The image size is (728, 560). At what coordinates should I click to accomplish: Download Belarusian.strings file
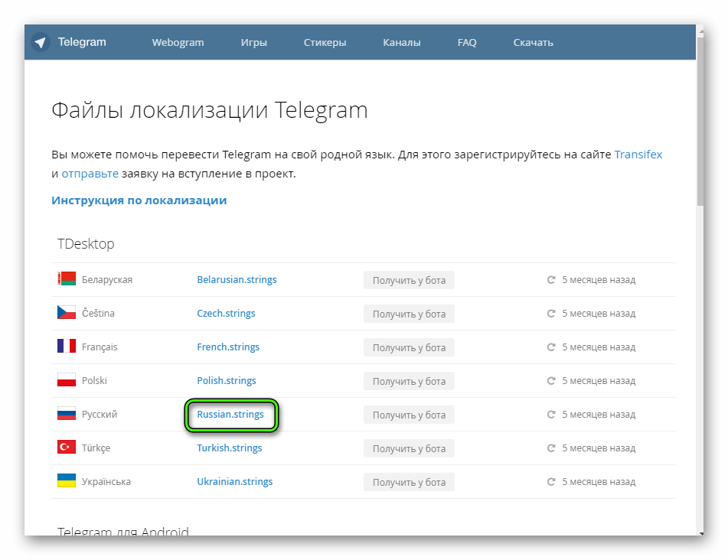click(x=237, y=279)
